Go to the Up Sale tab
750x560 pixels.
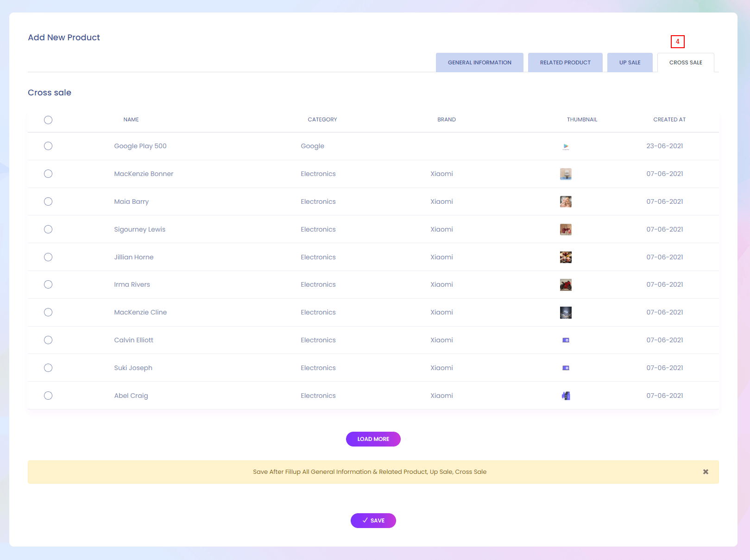pos(630,63)
